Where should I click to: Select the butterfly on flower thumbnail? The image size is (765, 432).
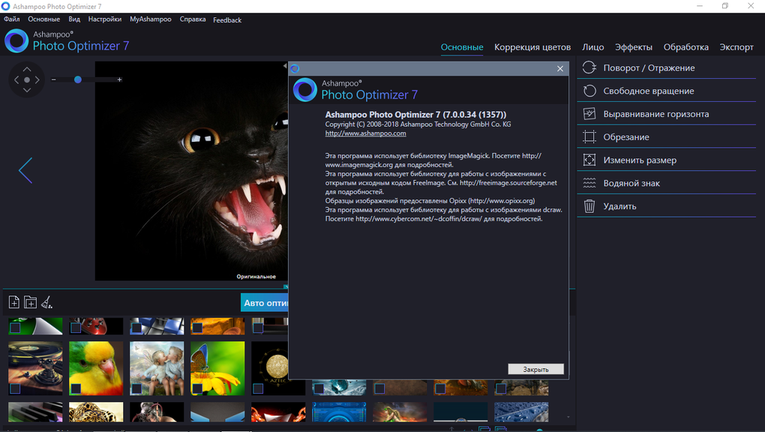pyautogui.click(x=218, y=368)
